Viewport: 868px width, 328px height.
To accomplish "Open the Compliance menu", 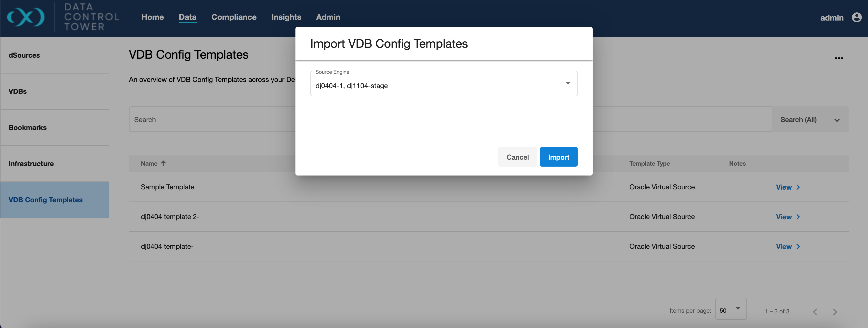I will pos(234,17).
